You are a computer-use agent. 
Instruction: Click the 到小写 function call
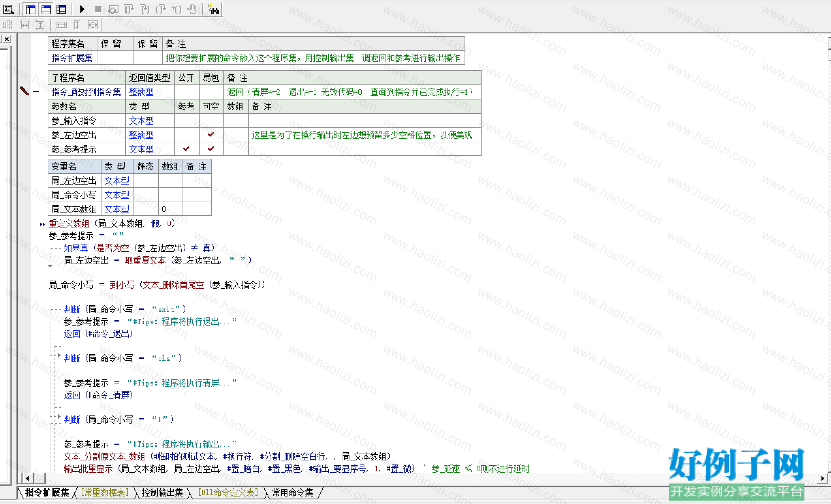click(x=122, y=285)
